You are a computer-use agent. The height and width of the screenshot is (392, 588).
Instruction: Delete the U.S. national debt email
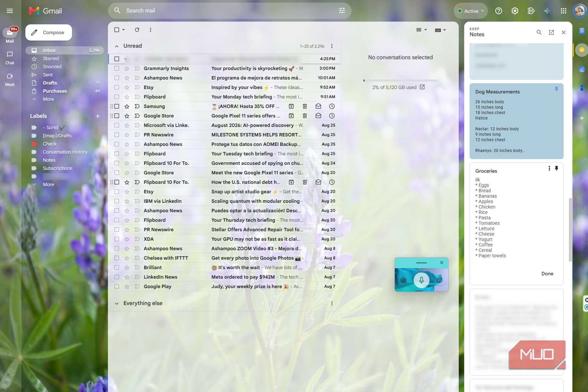tap(305, 182)
